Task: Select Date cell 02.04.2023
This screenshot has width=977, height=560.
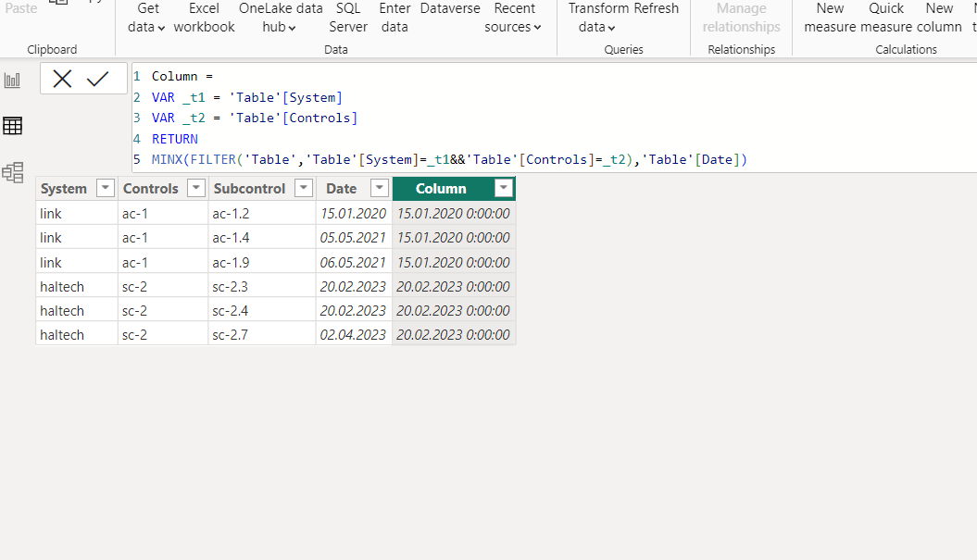Action: point(353,334)
